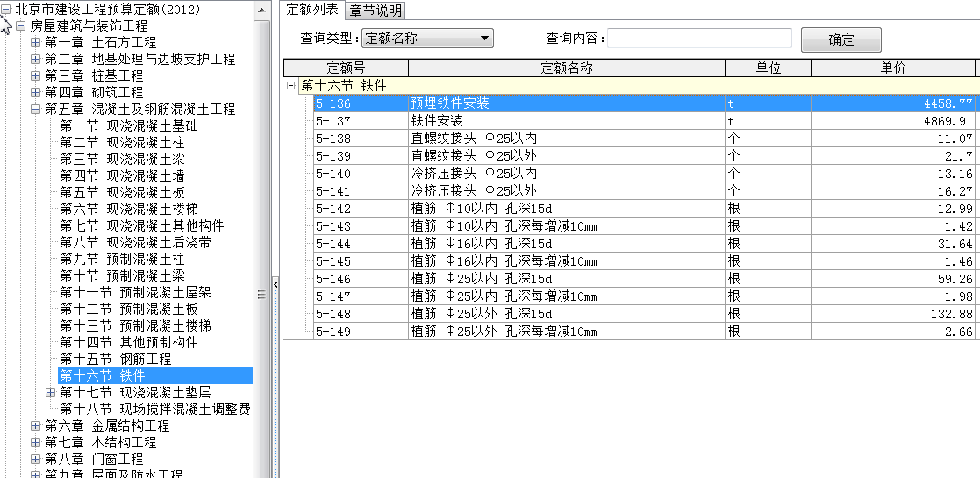Select row 5-138 直螺纹接头 Φ25以内
The width and height of the screenshot is (980, 478).
point(644,139)
